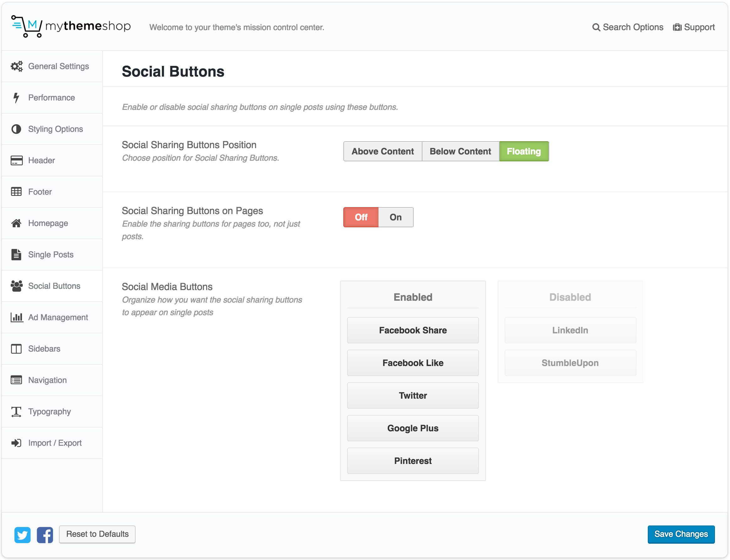Set sharing on pages to On

(x=396, y=217)
